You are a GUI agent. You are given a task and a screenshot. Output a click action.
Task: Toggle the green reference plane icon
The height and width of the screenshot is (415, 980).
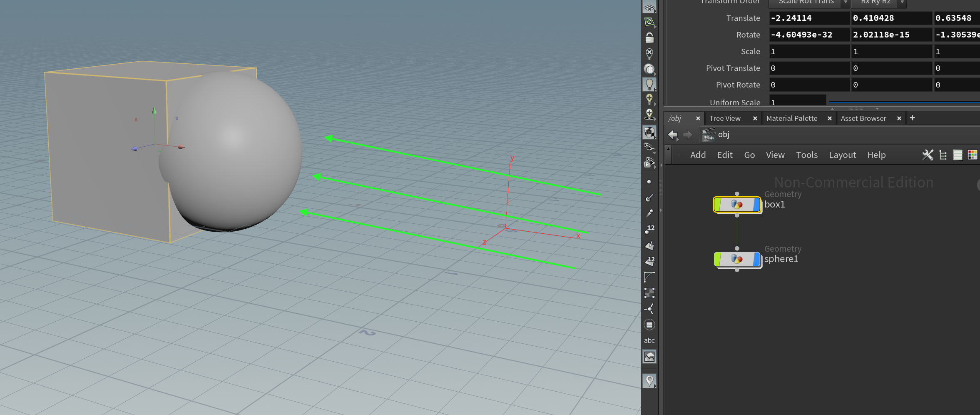tap(649, 22)
